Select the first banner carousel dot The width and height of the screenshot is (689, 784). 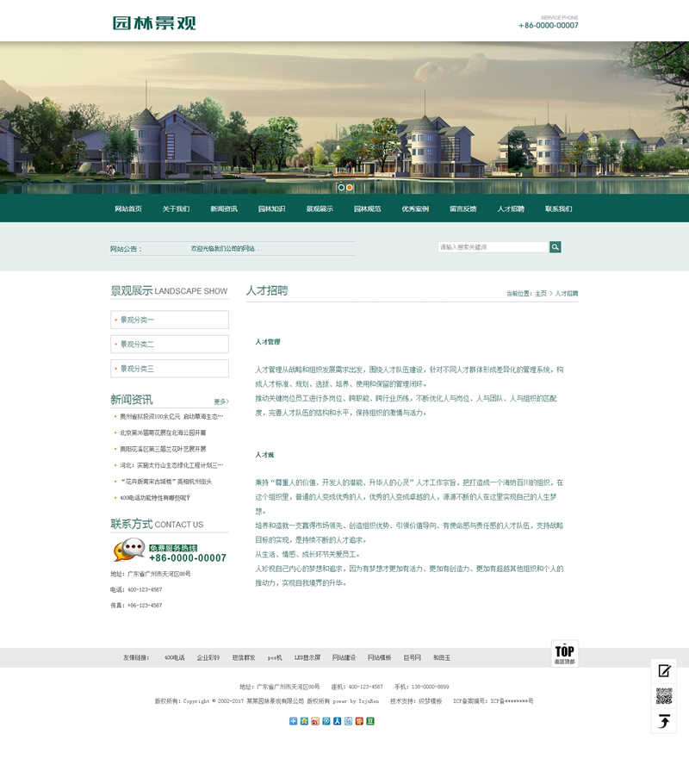[341, 187]
